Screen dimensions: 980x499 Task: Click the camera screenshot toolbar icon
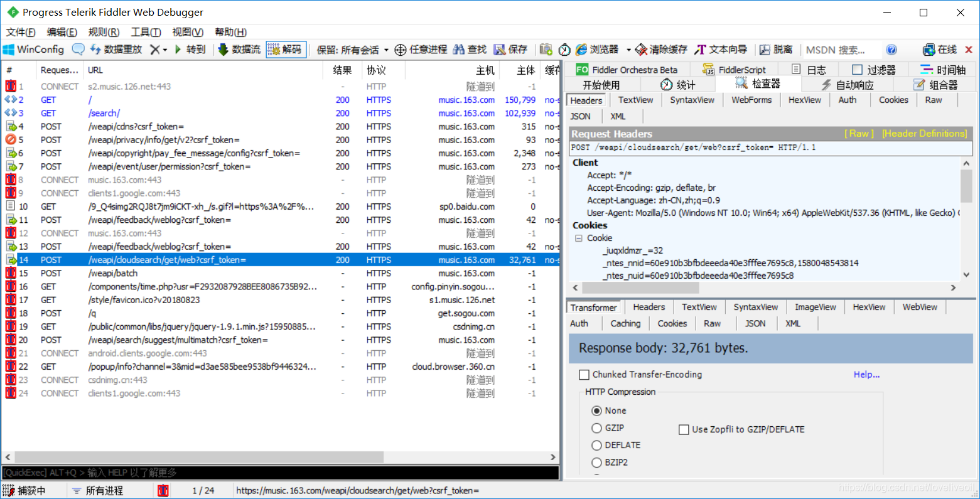click(546, 50)
